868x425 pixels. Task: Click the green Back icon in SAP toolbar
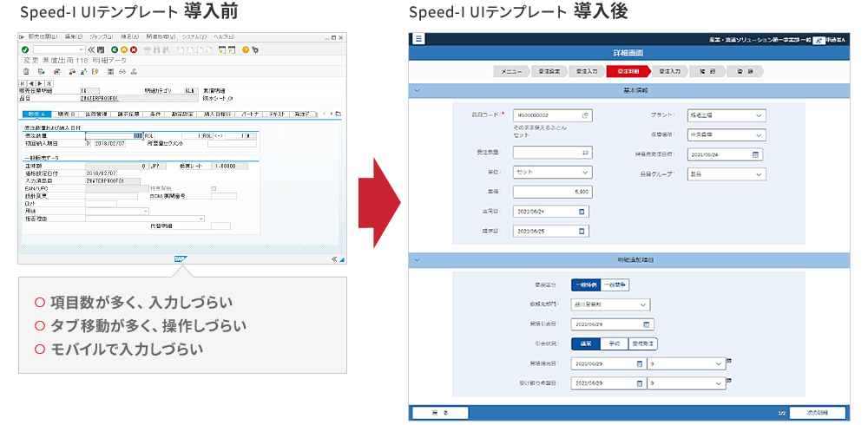point(115,49)
